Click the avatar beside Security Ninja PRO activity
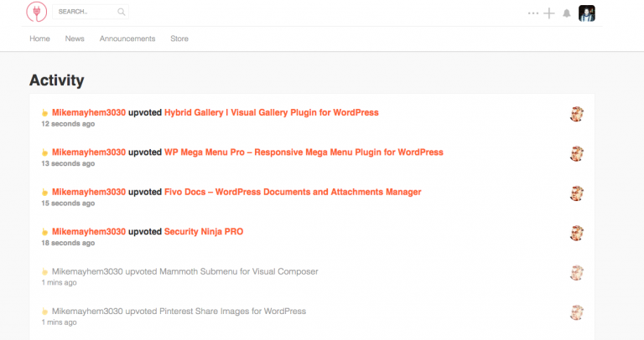Screen dimensions: 644x340 tap(577, 233)
